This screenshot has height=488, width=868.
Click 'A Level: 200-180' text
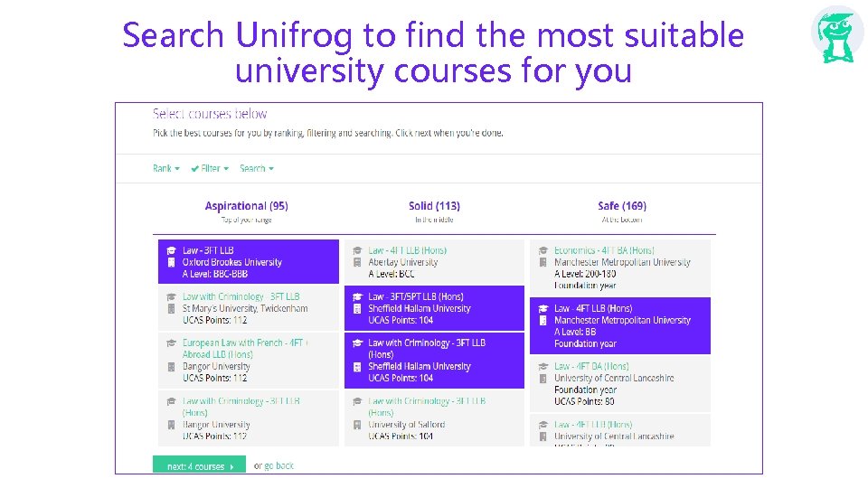[x=585, y=273]
